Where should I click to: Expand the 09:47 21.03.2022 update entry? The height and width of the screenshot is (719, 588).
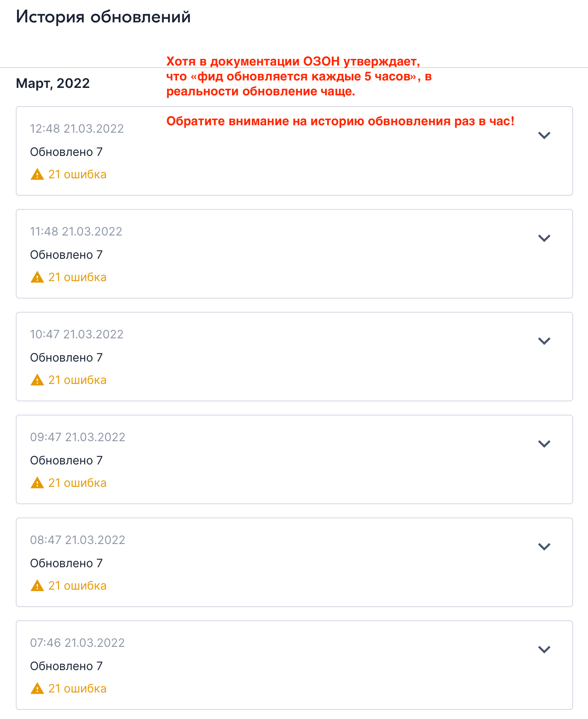click(544, 444)
